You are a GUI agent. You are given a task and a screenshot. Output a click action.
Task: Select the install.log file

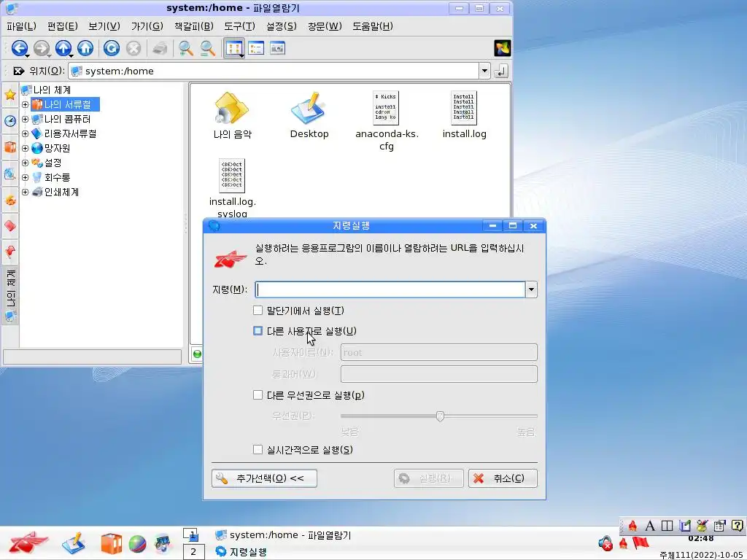tap(464, 116)
